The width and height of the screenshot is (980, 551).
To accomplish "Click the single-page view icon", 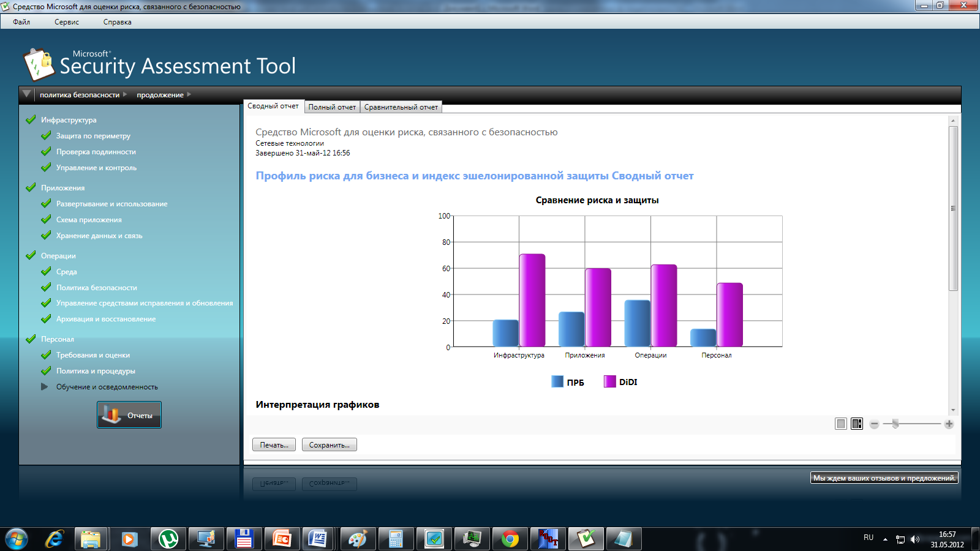I will [x=841, y=424].
